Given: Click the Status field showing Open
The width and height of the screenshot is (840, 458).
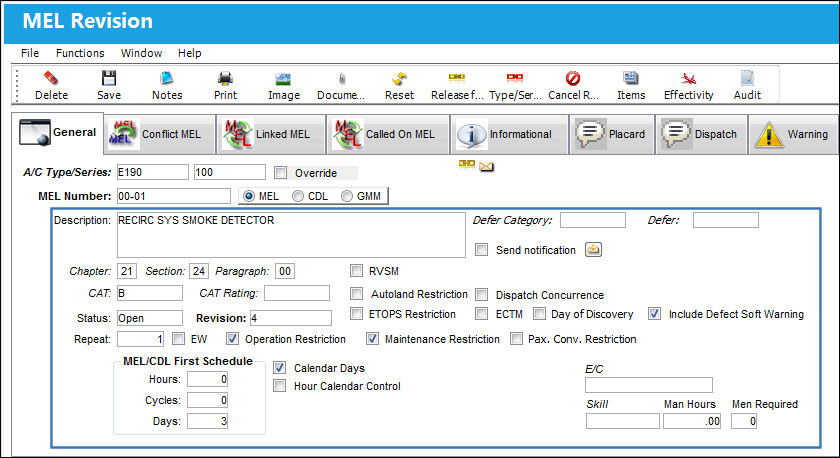Looking at the screenshot, I should tap(149, 318).
